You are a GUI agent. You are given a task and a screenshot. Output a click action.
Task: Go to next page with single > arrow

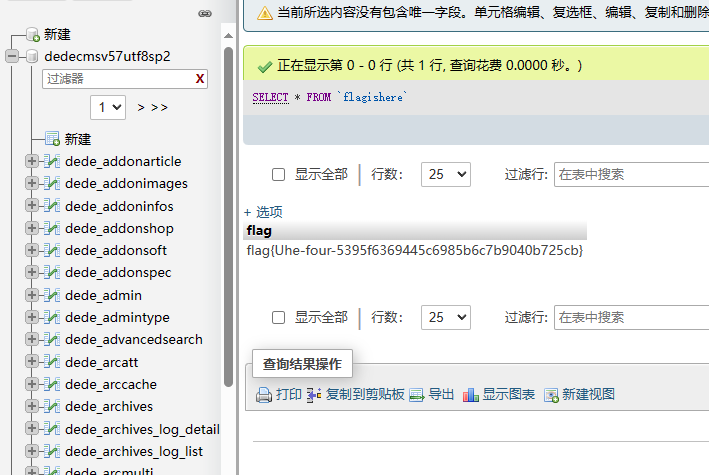click(x=141, y=108)
